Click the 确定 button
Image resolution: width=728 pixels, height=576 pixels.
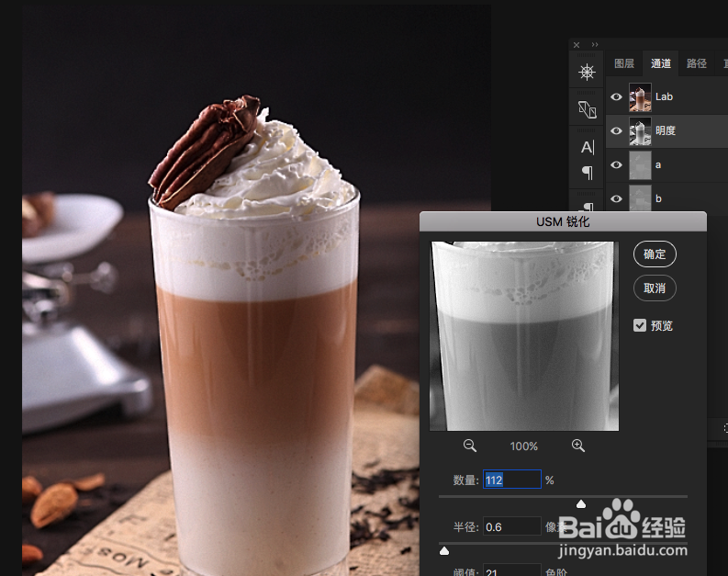point(655,254)
